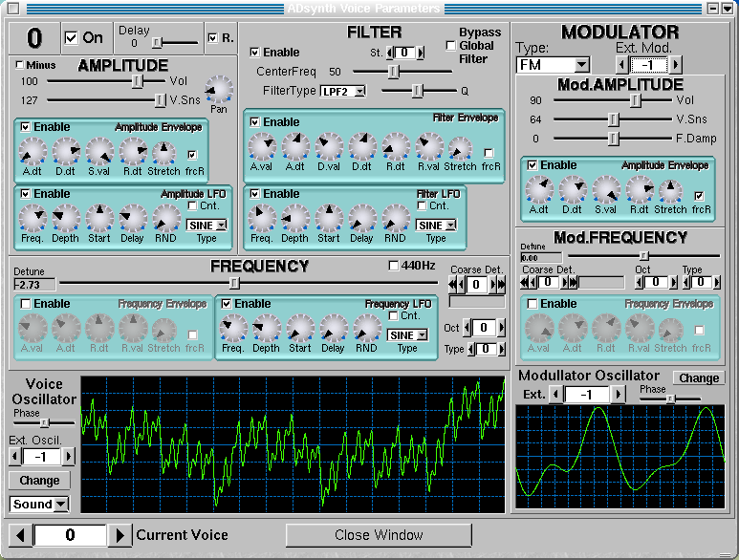Decrease Ext. Oscil. value with left arrow
This screenshot has width=739, height=560.
pyautogui.click(x=14, y=457)
